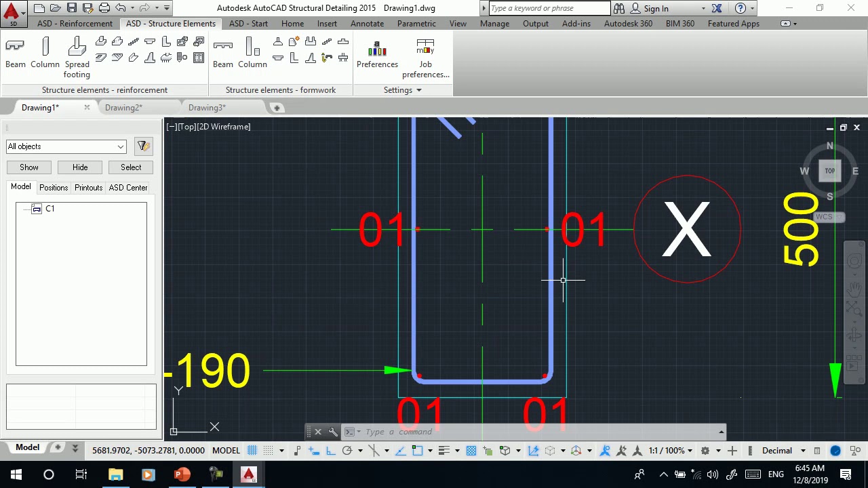The image size is (868, 488).
Task: Toggle snap mode in status bar
Action: 269,451
